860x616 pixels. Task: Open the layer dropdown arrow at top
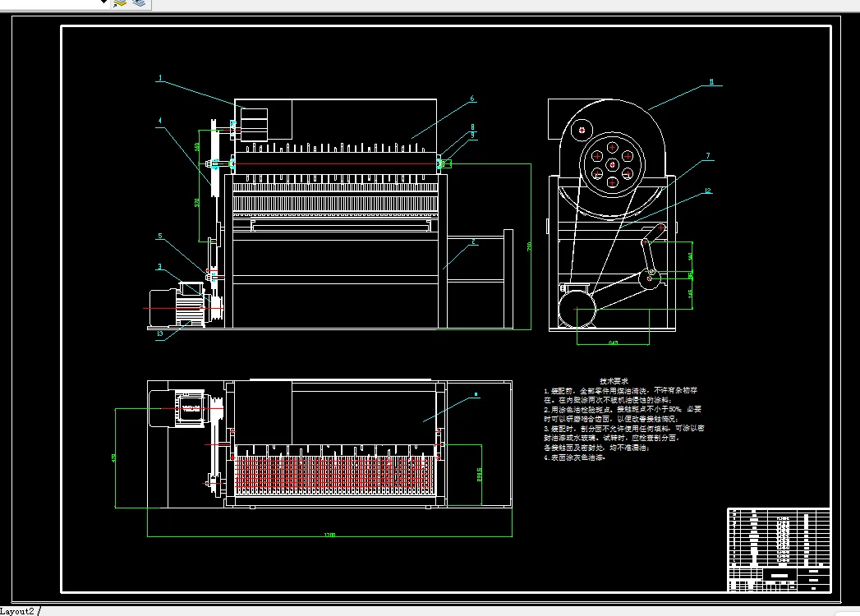(x=103, y=2)
